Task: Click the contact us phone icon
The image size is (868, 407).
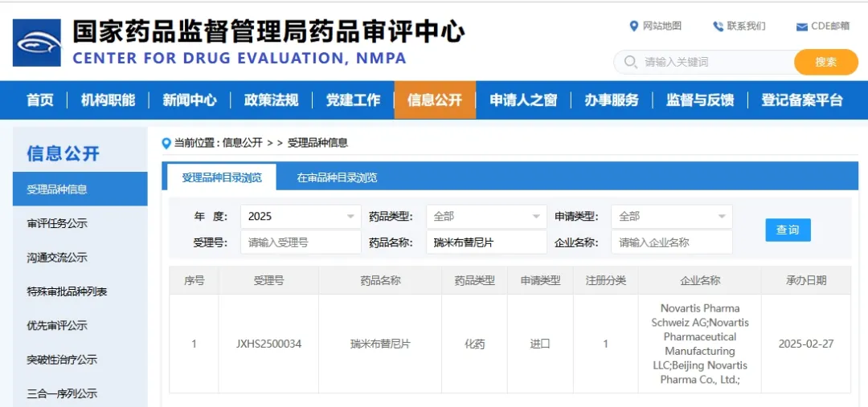Action: (x=718, y=26)
